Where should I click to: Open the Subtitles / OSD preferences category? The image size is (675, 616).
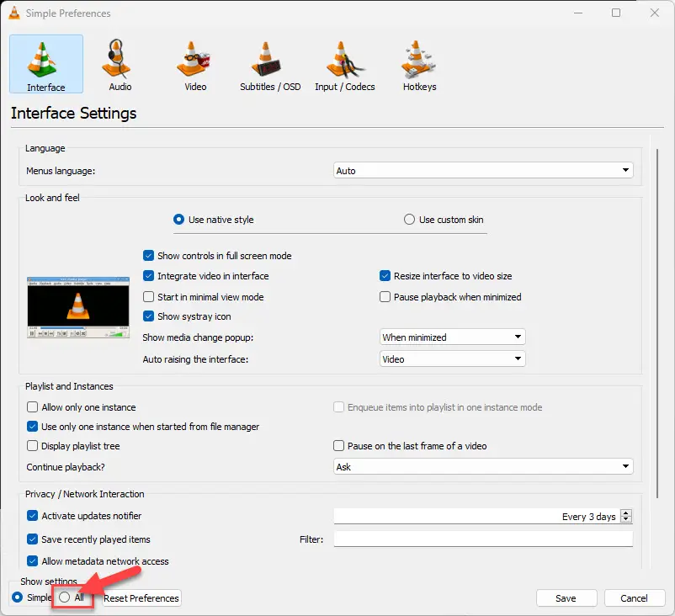270,65
